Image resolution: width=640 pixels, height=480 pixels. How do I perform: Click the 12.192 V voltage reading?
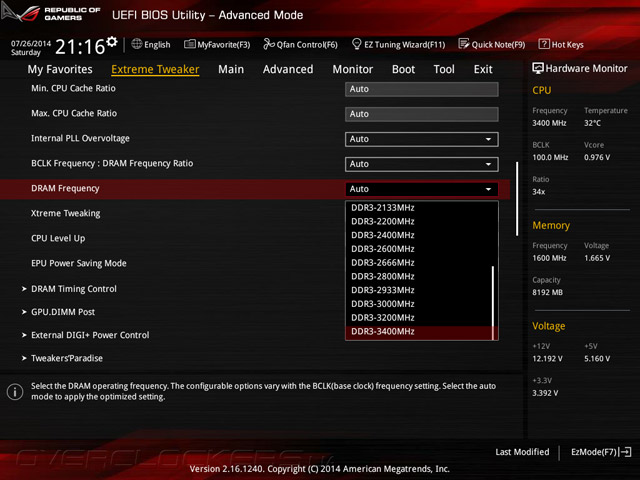(x=547, y=359)
